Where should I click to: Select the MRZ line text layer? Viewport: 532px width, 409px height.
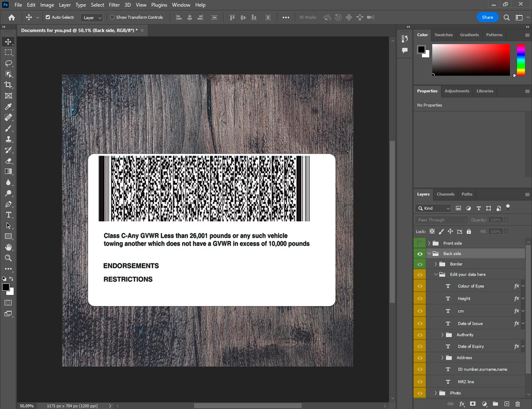466,382
